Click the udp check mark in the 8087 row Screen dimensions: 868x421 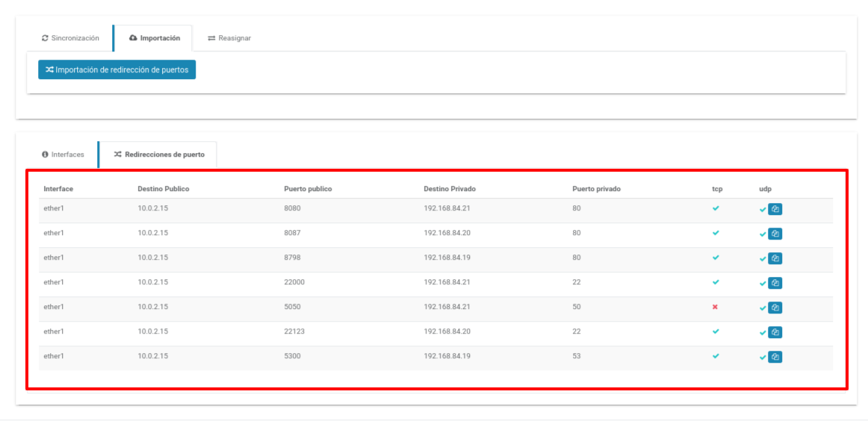click(x=763, y=234)
